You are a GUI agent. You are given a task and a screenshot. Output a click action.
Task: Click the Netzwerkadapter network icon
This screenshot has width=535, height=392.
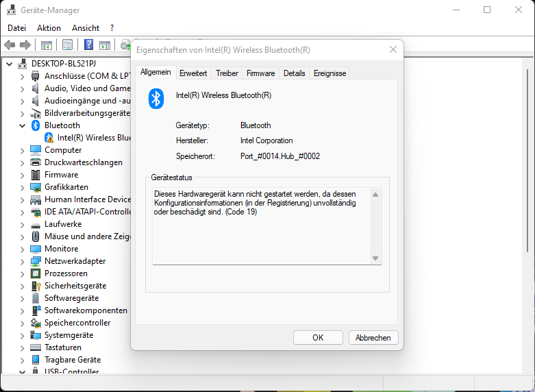click(x=36, y=261)
